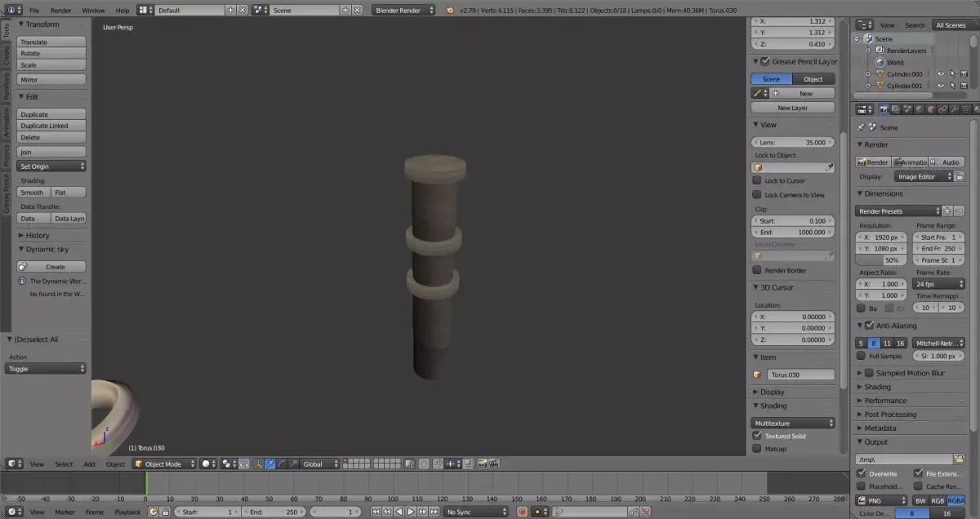Open the Blender Render engine dropdown

[404, 11]
